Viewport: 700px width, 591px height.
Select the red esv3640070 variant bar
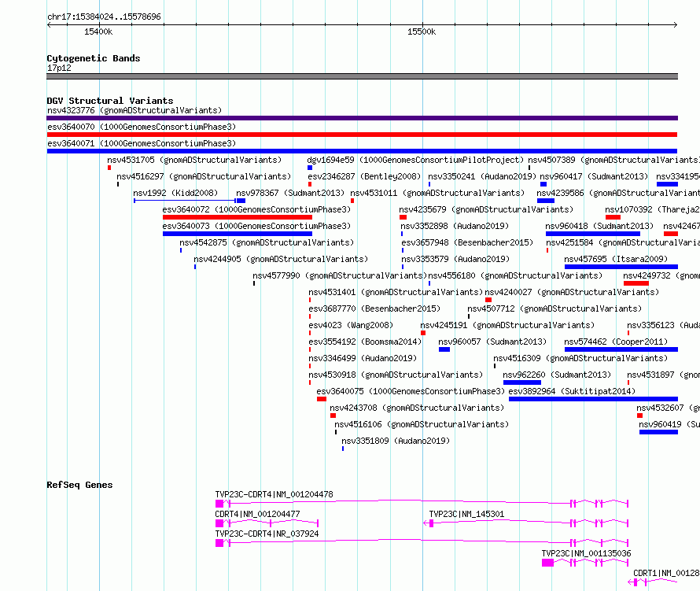362,135
